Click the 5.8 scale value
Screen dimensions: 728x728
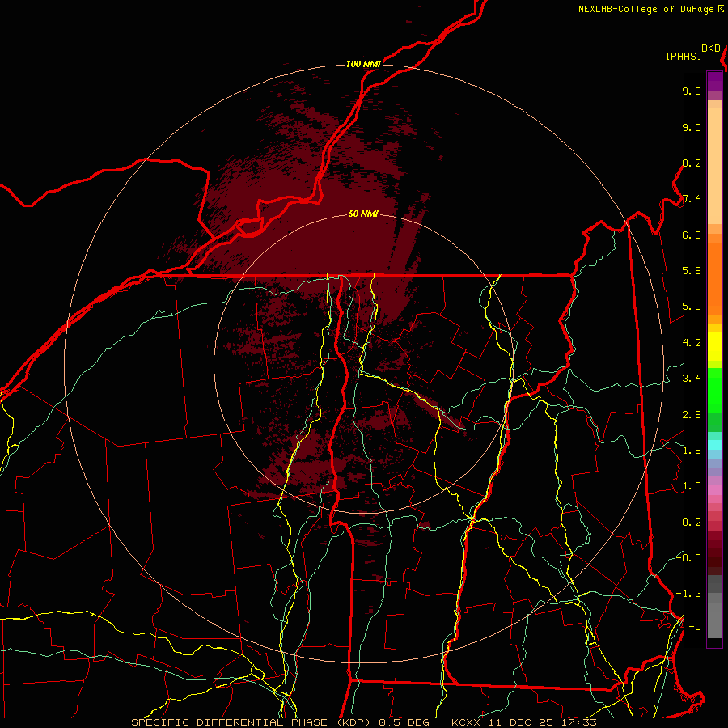click(x=692, y=271)
